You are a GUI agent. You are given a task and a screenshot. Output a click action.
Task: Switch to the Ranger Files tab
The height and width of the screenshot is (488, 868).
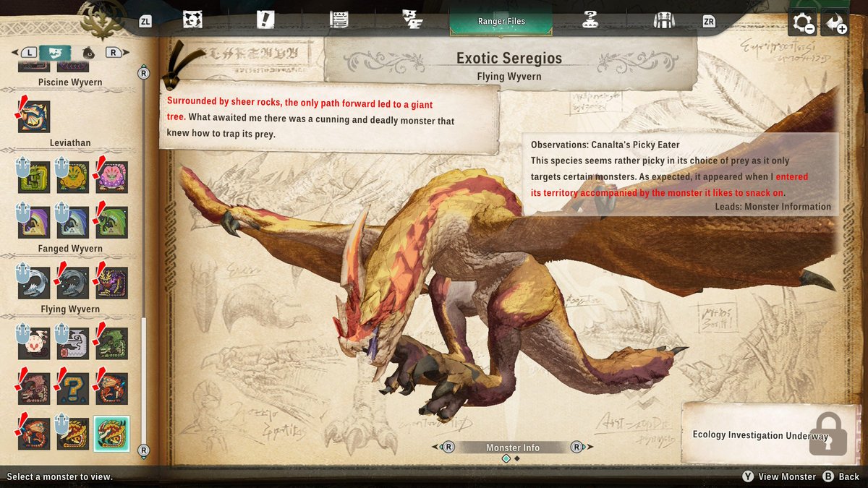(501, 21)
